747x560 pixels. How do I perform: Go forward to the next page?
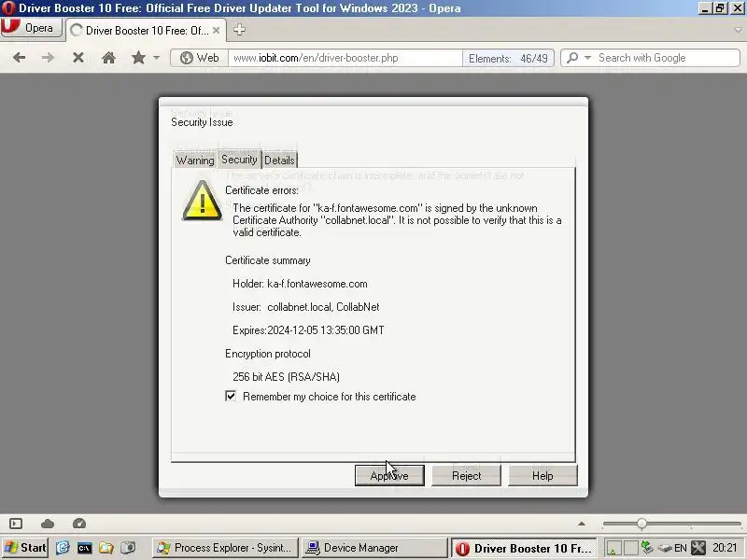point(48,58)
